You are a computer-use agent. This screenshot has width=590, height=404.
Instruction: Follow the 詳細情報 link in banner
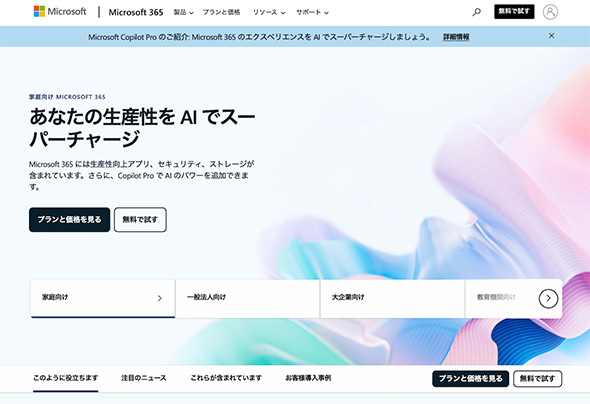[456, 37]
